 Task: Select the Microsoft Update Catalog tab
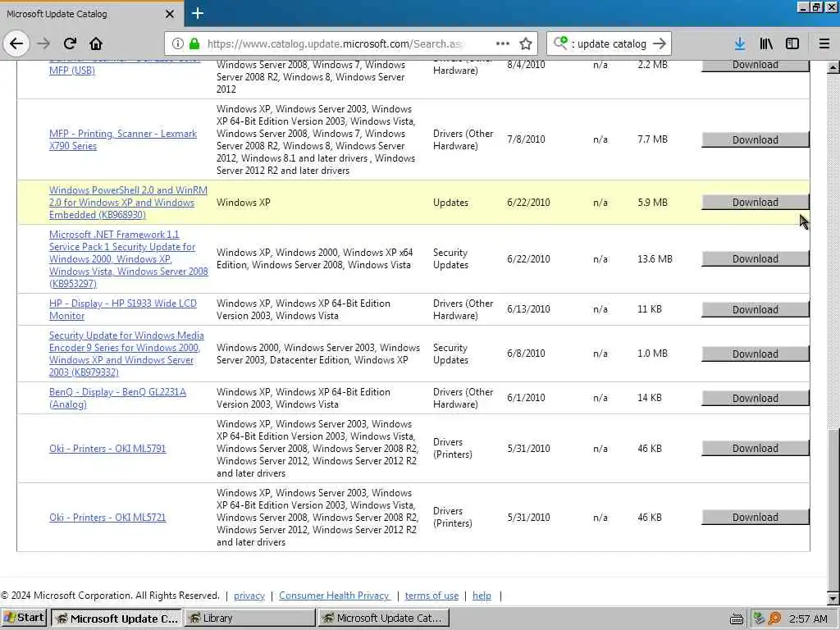(x=91, y=14)
